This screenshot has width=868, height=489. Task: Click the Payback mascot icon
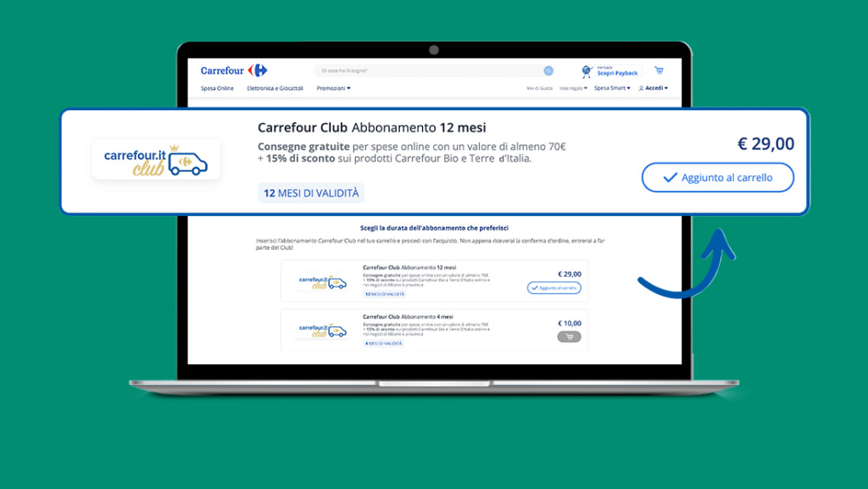point(587,71)
